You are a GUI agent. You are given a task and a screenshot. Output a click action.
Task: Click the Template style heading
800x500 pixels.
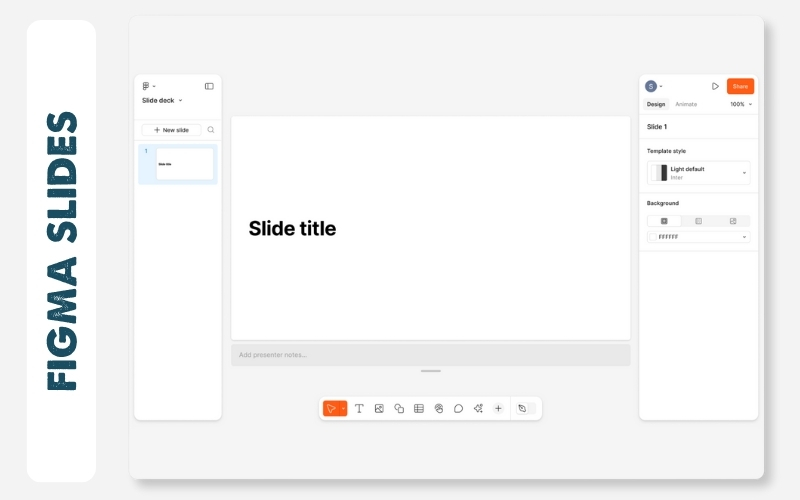click(666, 151)
